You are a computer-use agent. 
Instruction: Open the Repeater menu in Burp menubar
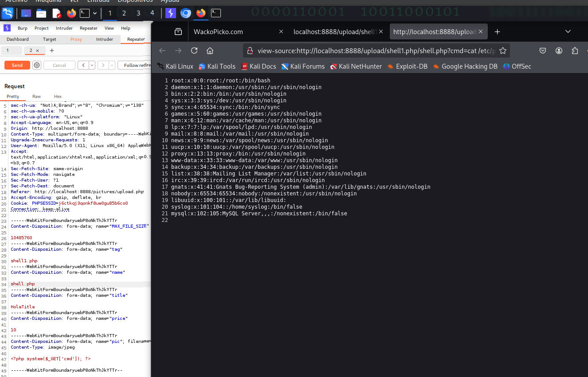(88, 28)
